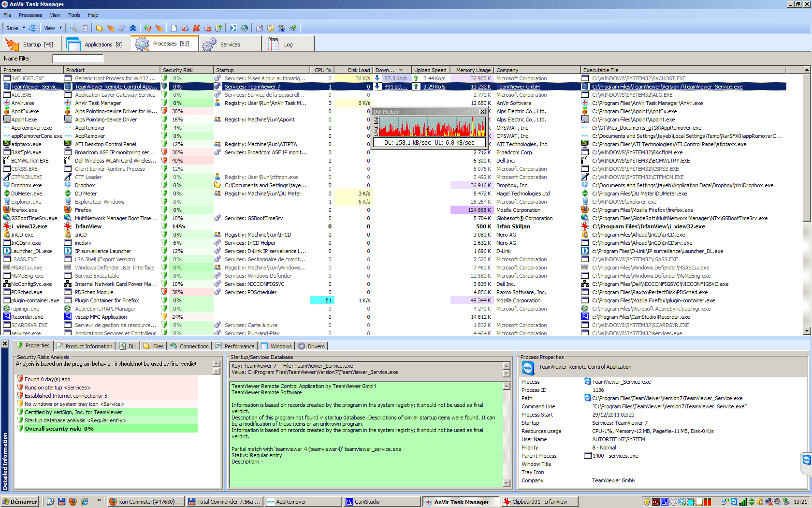Click the blue double-chevron up icon
The image size is (812, 508).
[133, 28]
